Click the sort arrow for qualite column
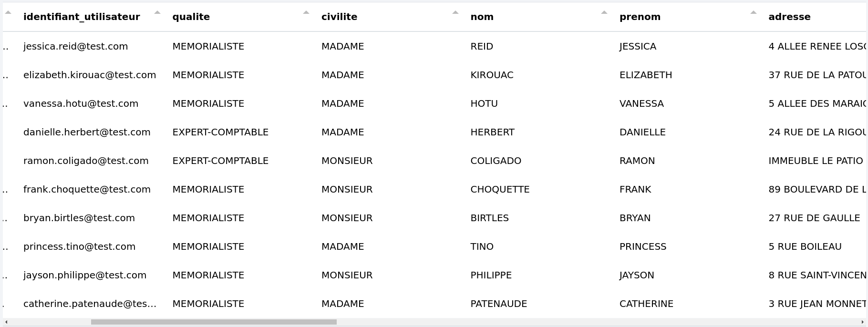Viewport: 868px width, 327px height. (x=306, y=12)
